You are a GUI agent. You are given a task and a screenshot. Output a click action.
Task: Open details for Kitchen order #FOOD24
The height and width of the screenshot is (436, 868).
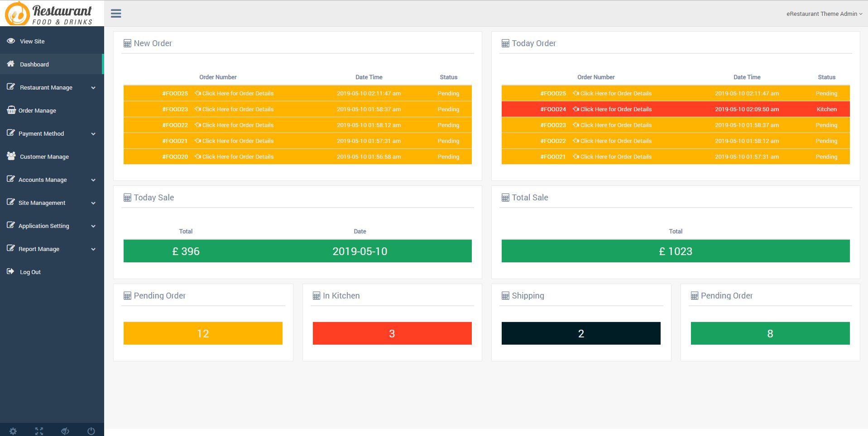pyautogui.click(x=615, y=109)
